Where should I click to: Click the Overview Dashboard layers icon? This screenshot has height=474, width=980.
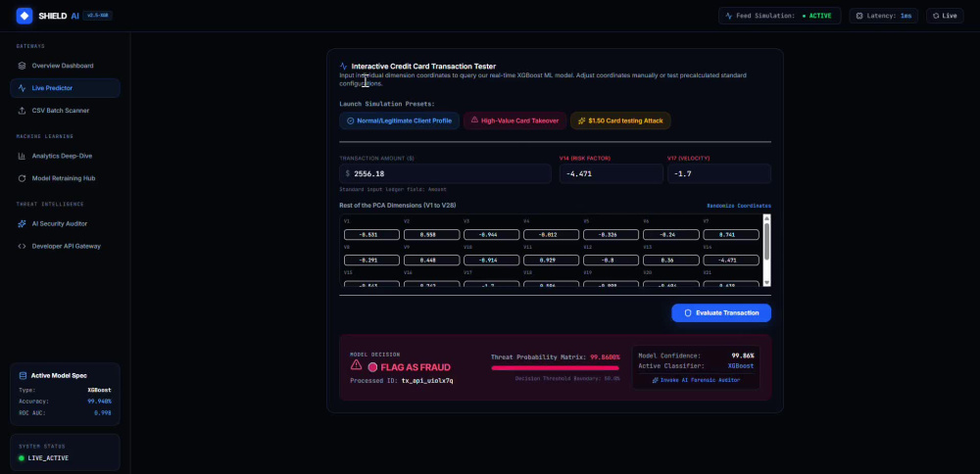pos(22,66)
